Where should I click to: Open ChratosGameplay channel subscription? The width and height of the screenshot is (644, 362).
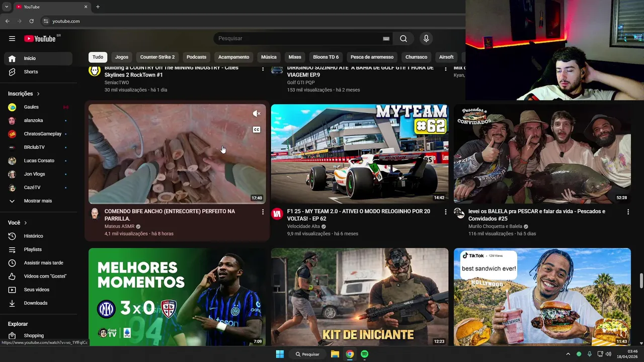[x=38, y=134]
